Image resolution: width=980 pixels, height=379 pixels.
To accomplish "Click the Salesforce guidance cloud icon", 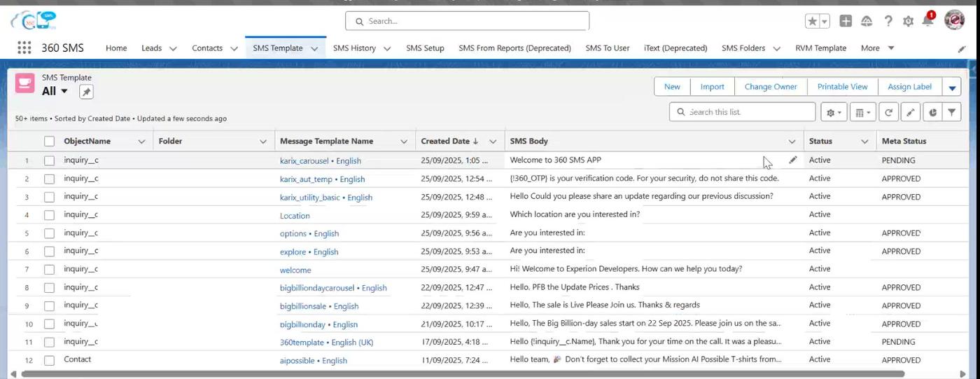I will point(867,21).
